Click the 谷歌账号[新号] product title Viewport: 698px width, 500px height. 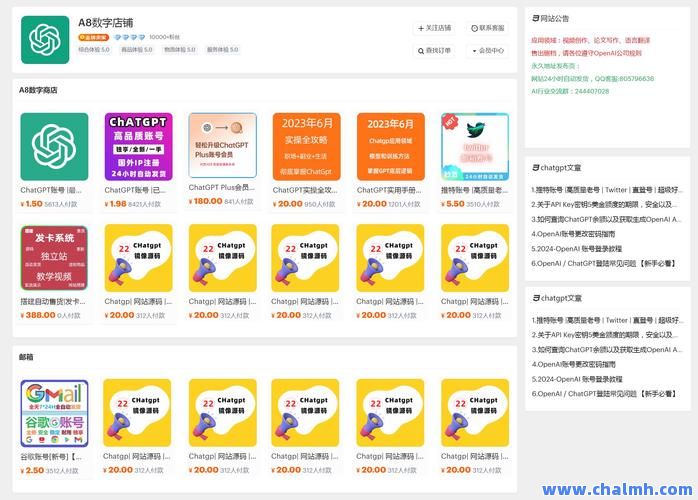(51, 457)
